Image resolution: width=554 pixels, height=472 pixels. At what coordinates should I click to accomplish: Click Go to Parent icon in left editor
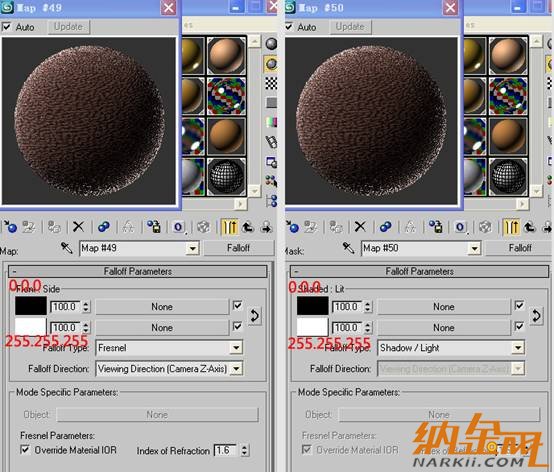click(x=248, y=227)
